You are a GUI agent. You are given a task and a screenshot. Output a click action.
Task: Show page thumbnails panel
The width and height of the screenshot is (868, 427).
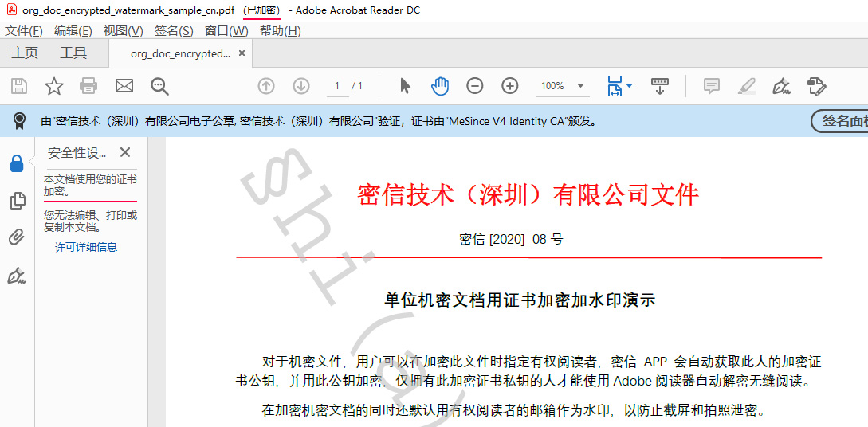[x=18, y=201]
